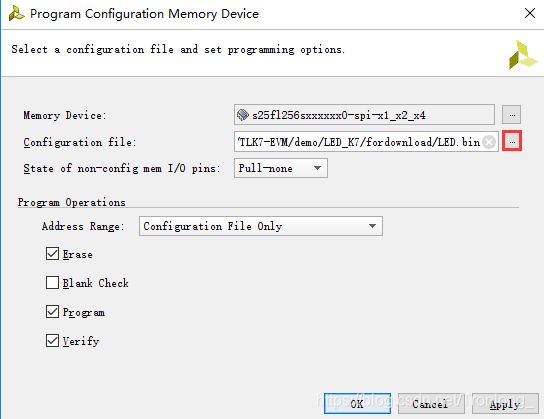Clear the configuration file path
This screenshot has width=544, height=419.
[489, 142]
